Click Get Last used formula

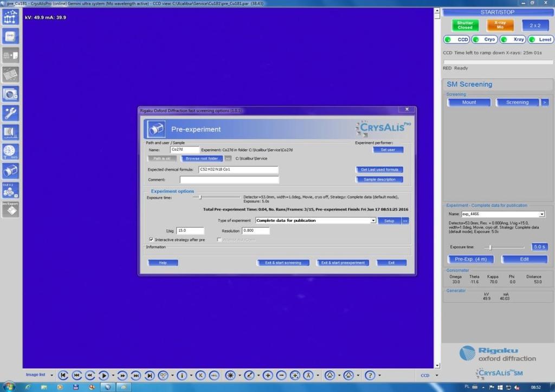[x=379, y=170]
